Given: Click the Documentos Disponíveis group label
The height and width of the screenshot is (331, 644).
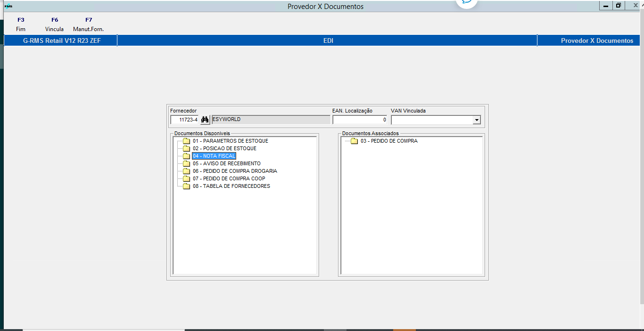Looking at the screenshot, I should coord(202,134).
